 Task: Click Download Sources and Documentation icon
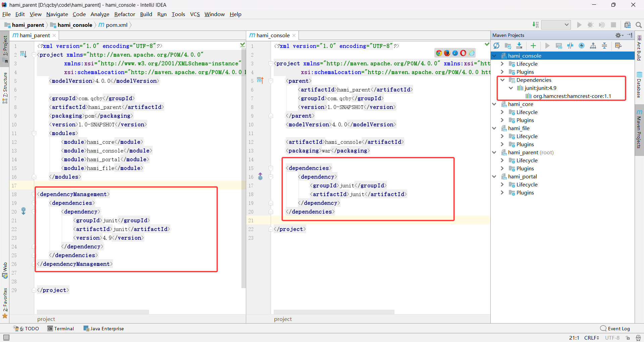pyautogui.click(x=519, y=46)
